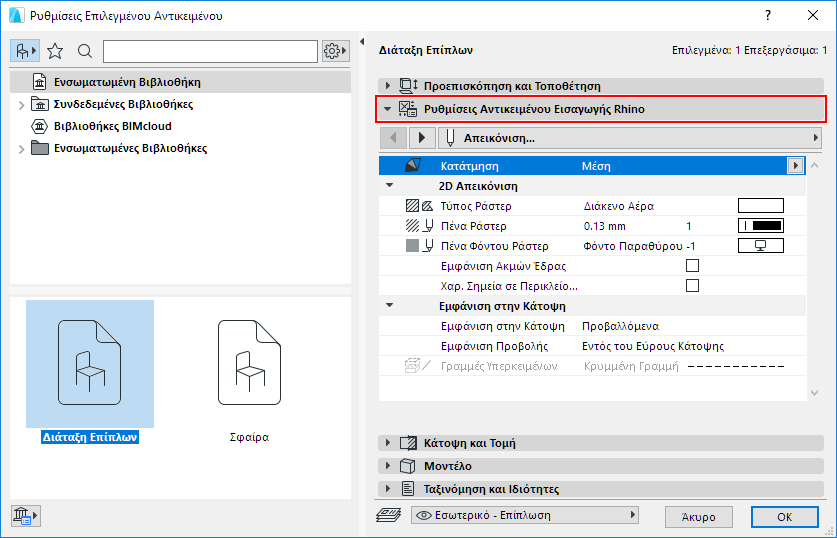Image resolution: width=837 pixels, height=538 pixels.
Task: Click the Εντός του Εύρους Κάτοψης value
Action: coord(653,346)
